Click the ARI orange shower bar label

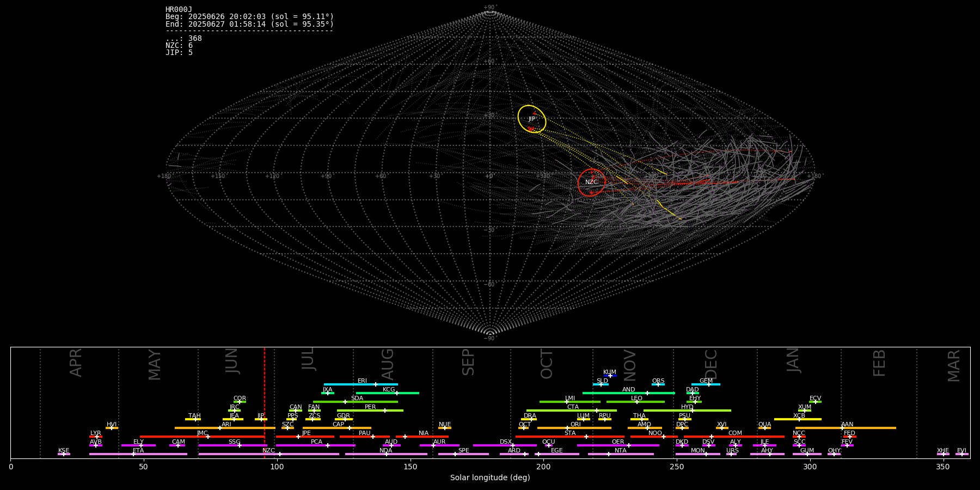(226, 425)
